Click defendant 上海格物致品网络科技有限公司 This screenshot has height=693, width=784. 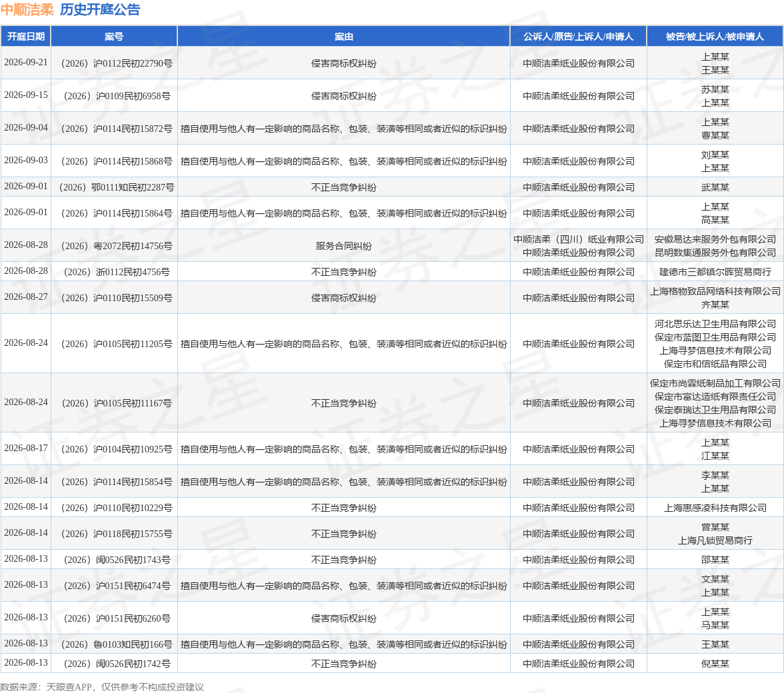pyautogui.click(x=715, y=291)
